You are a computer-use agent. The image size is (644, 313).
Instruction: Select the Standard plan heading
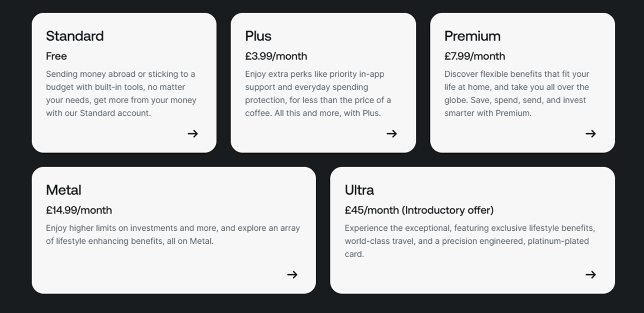tap(75, 36)
